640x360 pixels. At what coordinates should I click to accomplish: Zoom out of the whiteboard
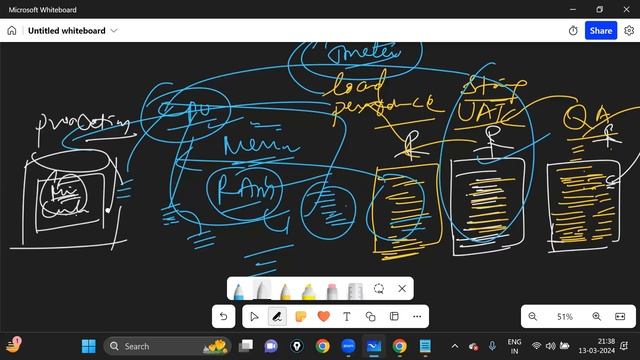coord(532,316)
